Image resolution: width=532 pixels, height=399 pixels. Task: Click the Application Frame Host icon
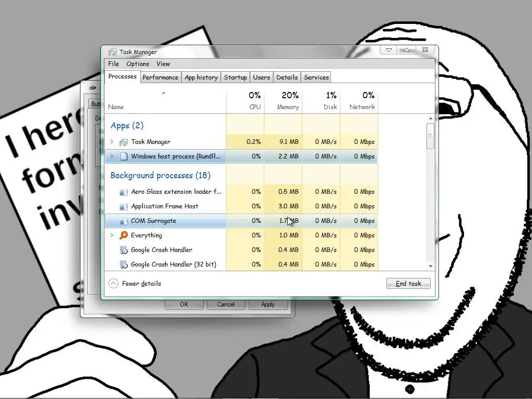click(x=124, y=207)
